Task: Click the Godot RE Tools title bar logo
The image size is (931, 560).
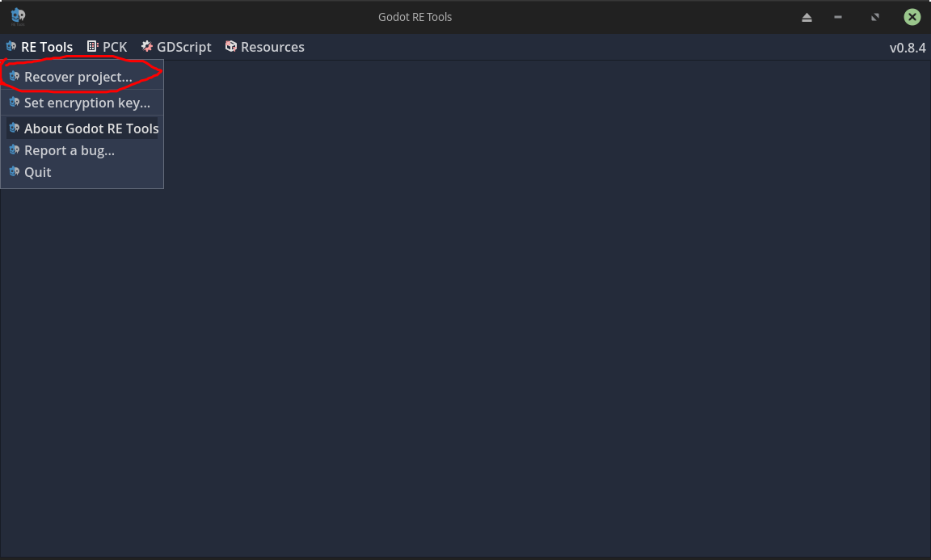Action: 18,17
